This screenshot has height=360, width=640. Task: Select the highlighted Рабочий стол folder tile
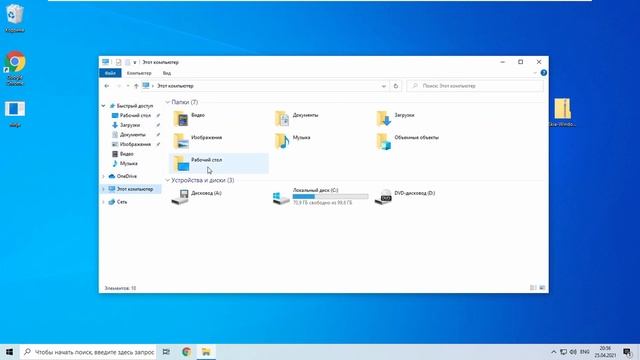pos(219,163)
